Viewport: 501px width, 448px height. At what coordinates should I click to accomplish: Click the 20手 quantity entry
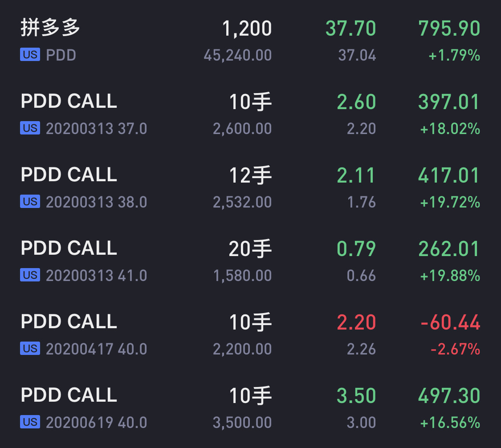pos(250,248)
